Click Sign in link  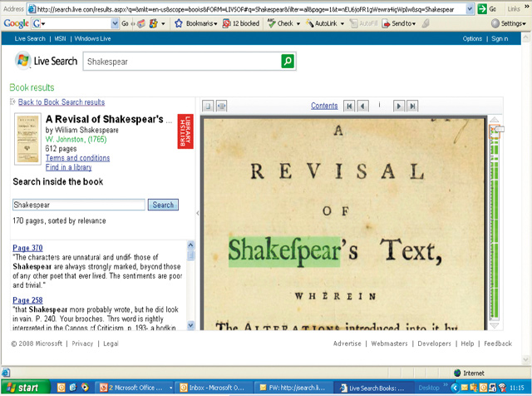point(500,39)
